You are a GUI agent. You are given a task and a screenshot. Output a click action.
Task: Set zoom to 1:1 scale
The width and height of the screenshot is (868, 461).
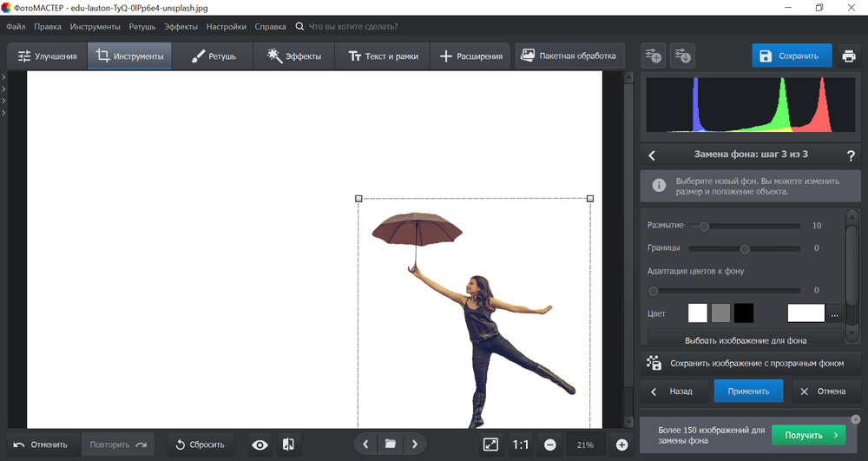[521, 445]
